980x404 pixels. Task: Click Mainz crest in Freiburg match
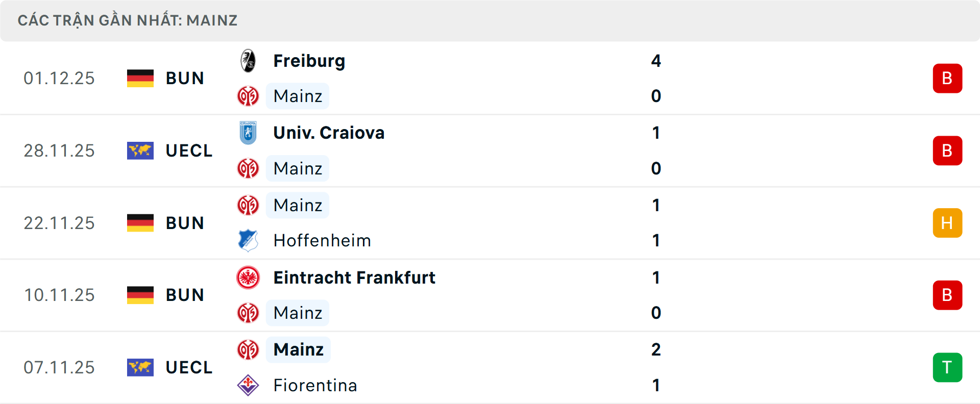tap(248, 96)
